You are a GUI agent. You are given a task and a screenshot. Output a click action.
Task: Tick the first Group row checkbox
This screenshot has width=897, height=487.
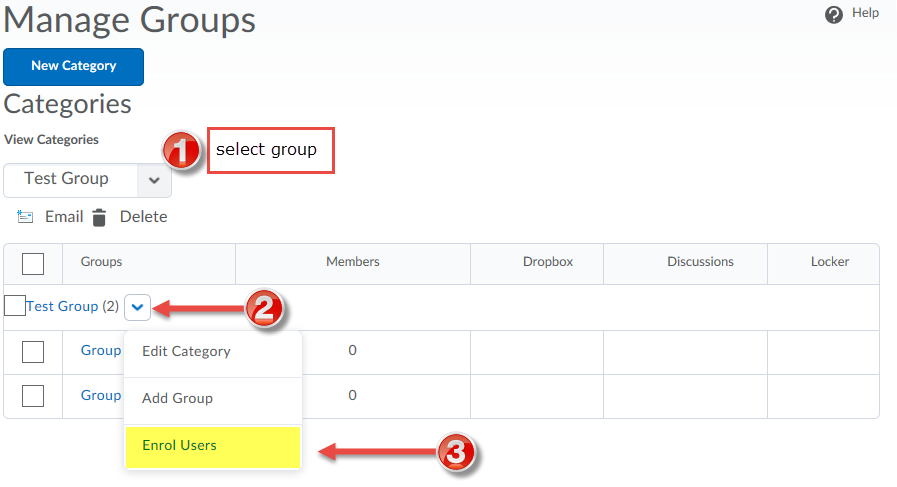[x=33, y=351]
